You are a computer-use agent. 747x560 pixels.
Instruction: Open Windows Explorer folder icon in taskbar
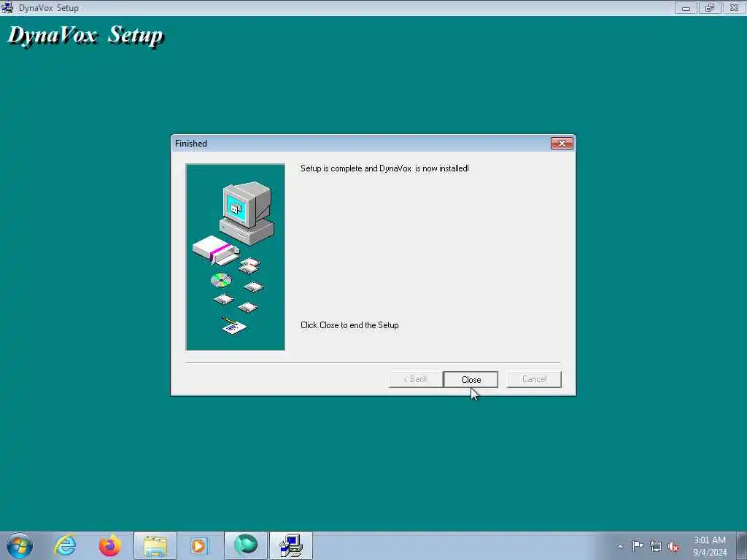155,545
